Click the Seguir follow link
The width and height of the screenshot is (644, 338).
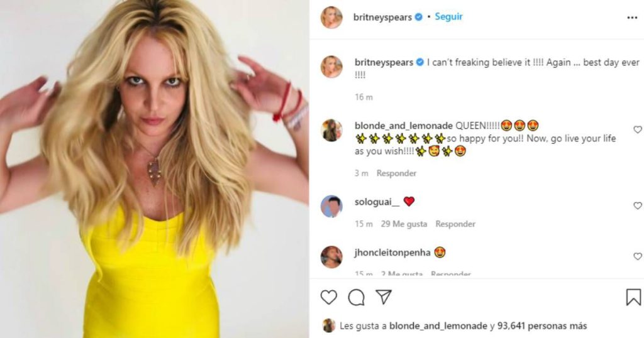[x=448, y=17]
